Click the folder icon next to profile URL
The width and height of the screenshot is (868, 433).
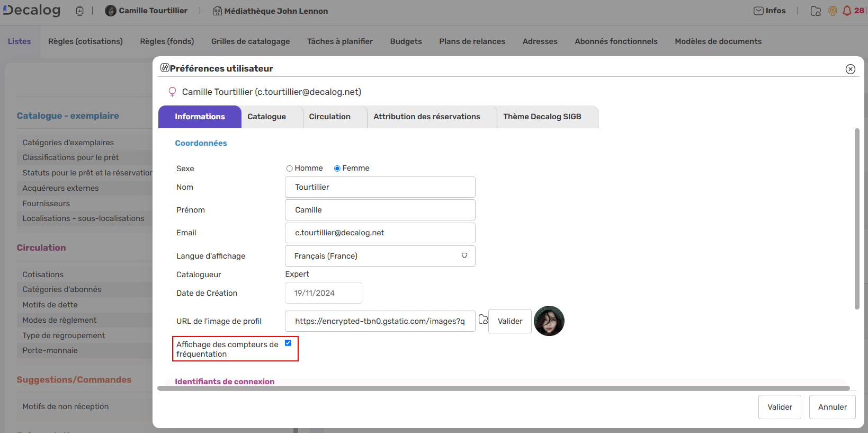pos(483,320)
